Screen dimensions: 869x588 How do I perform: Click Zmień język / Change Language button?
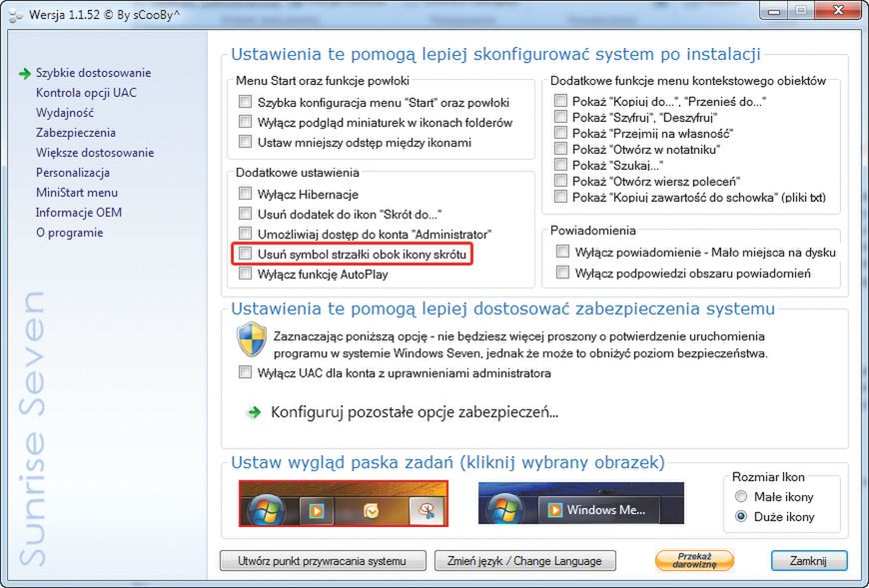524,561
